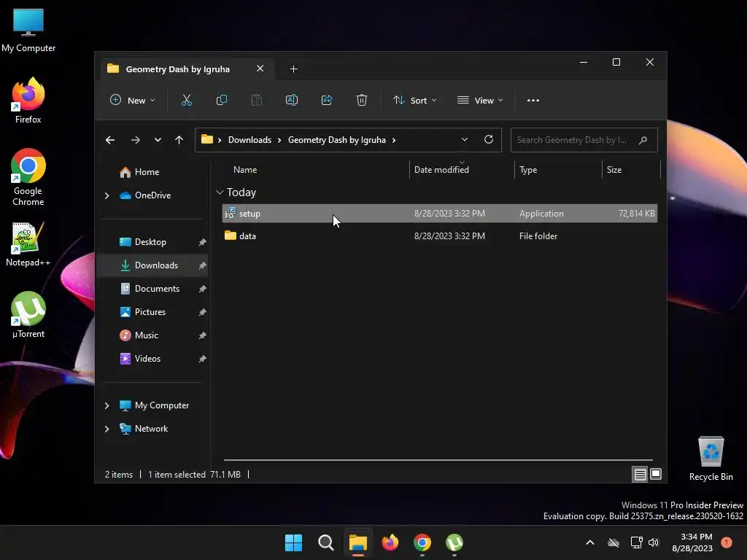Close the Geometry Dash by Igruha tab
The image size is (747, 560).
pyautogui.click(x=260, y=69)
